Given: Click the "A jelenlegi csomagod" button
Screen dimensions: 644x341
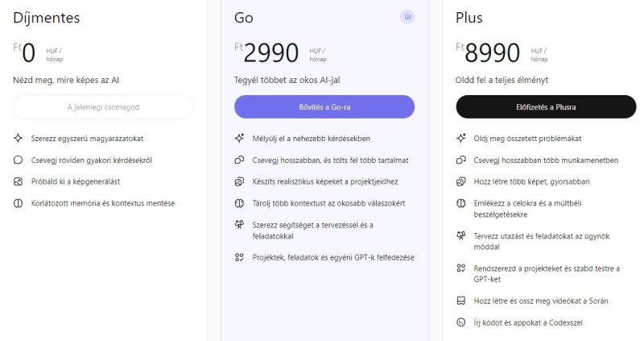Looking at the screenshot, I should point(103,106).
